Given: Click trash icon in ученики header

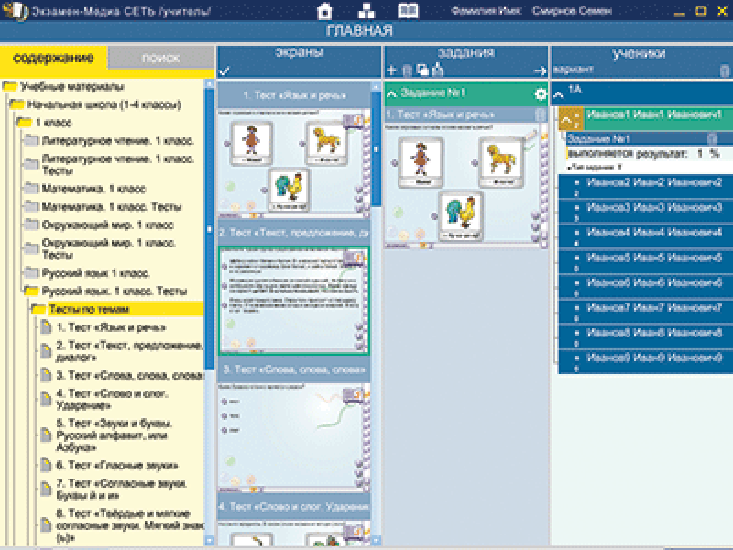Looking at the screenshot, I should pyautogui.click(x=724, y=71).
